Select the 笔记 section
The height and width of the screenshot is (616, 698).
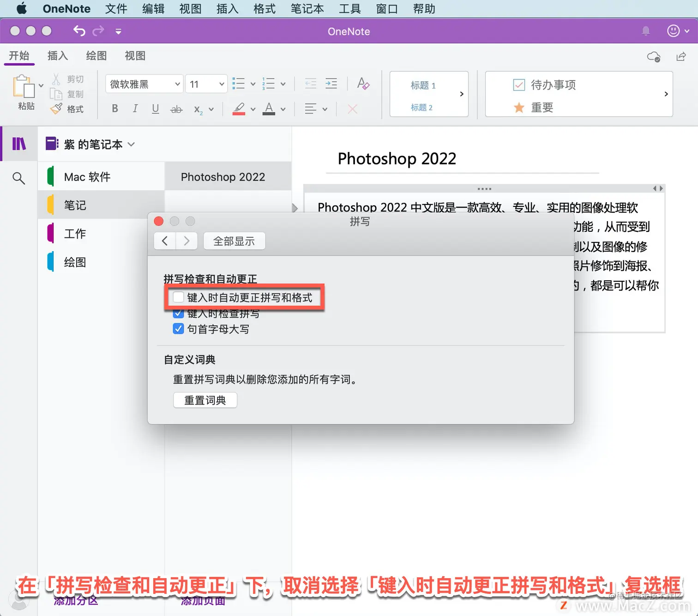pos(101,205)
